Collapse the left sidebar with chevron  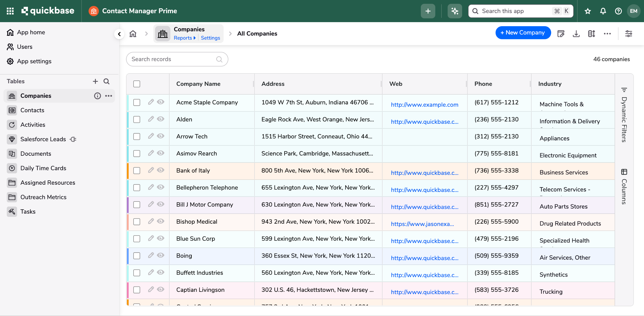119,34
